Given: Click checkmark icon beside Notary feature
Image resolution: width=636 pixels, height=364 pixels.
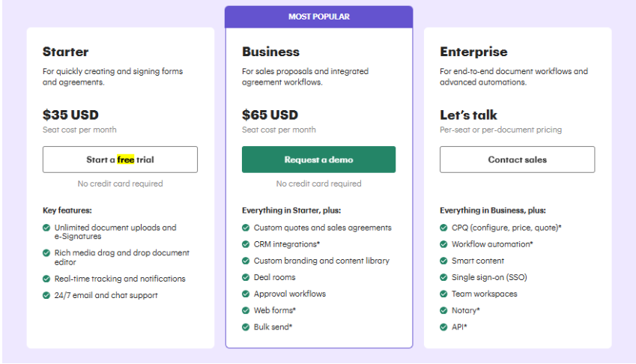Looking at the screenshot, I should click(444, 310).
